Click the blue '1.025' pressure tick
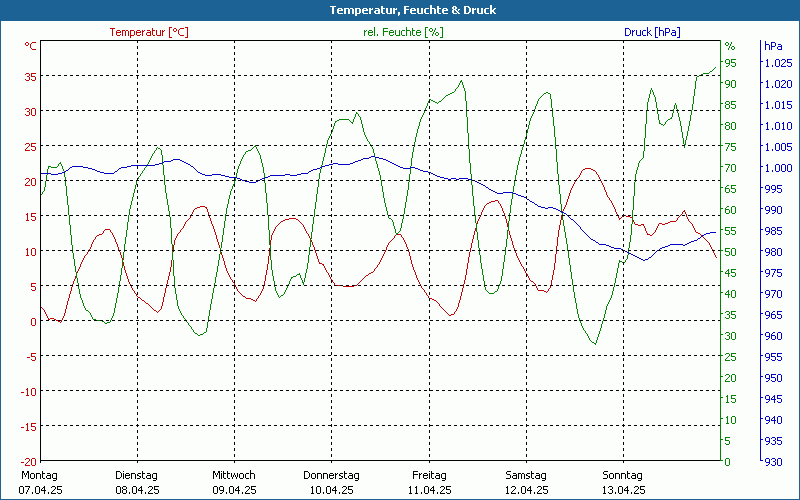The image size is (800, 500). click(778, 63)
